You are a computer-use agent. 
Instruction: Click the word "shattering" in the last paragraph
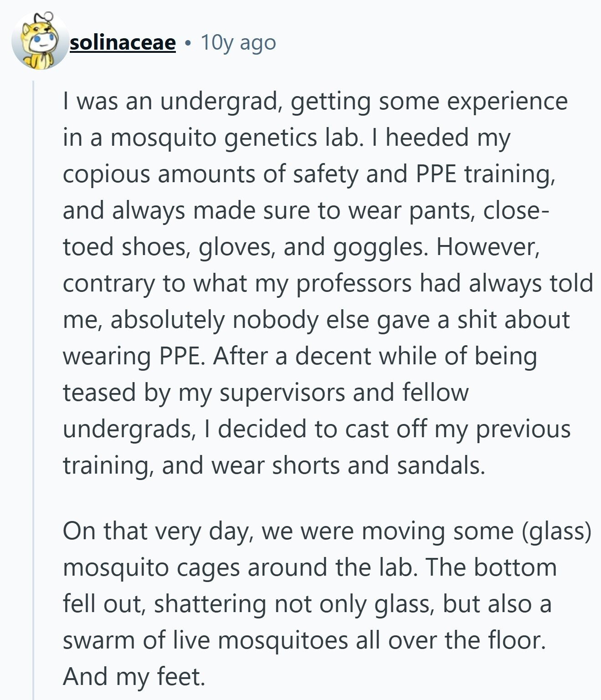click(x=210, y=605)
